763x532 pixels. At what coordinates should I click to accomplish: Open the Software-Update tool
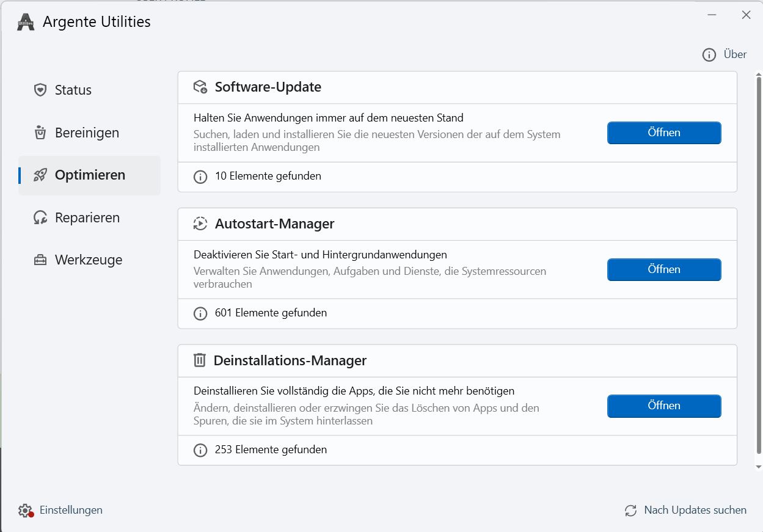point(663,133)
